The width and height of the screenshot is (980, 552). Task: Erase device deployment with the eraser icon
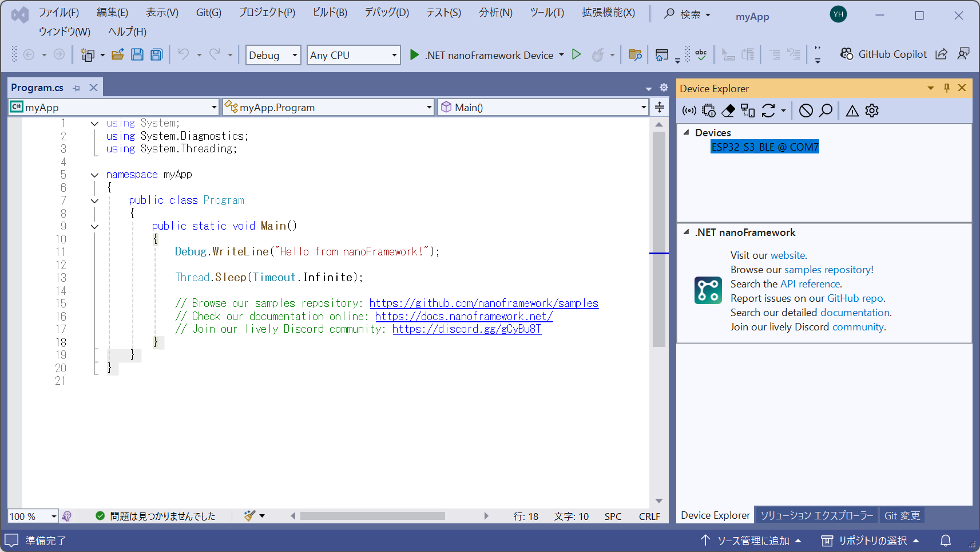(x=728, y=111)
